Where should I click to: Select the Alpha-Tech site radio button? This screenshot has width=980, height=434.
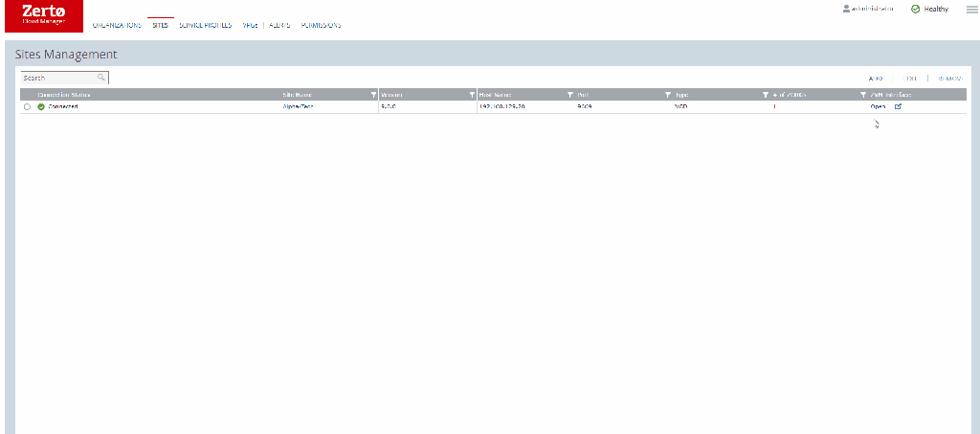[x=27, y=106]
